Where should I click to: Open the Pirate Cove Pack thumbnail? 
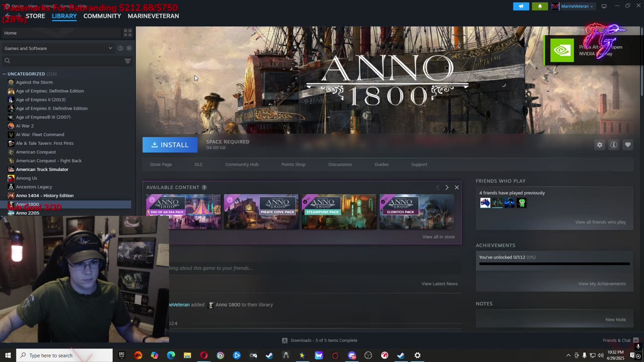261,212
